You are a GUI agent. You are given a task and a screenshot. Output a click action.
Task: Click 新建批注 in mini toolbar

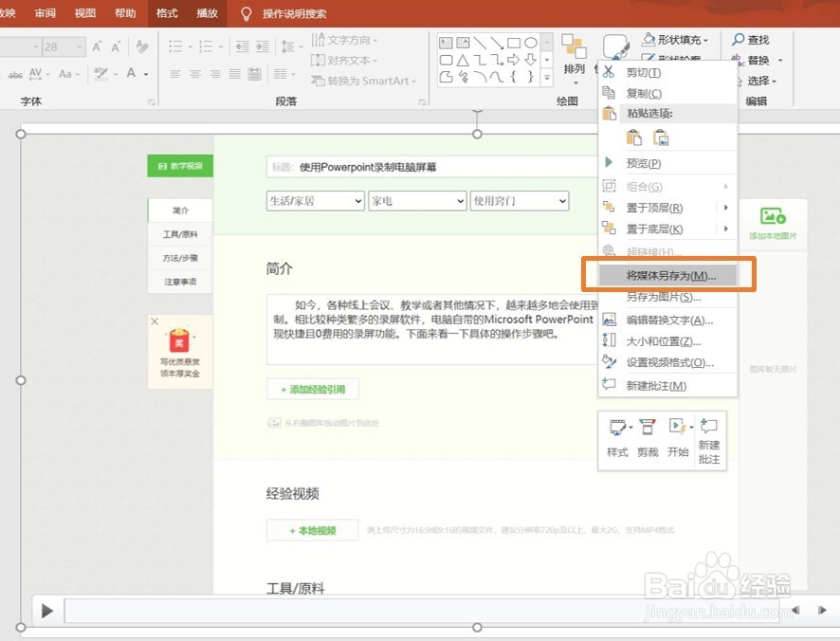click(x=709, y=441)
